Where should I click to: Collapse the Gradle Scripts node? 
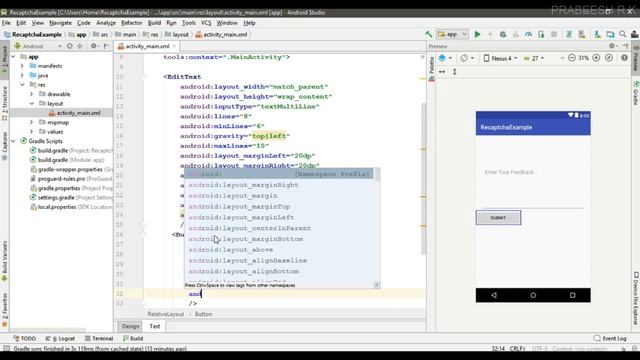click(13, 141)
